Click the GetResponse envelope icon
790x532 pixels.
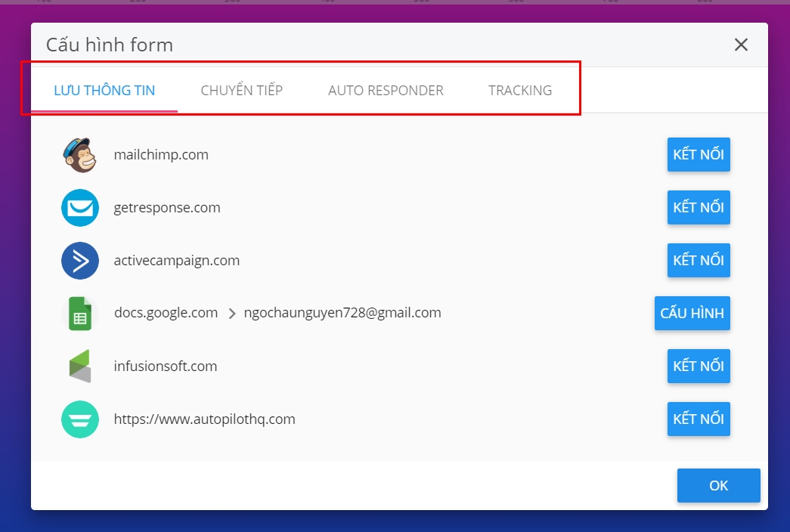[x=80, y=208]
